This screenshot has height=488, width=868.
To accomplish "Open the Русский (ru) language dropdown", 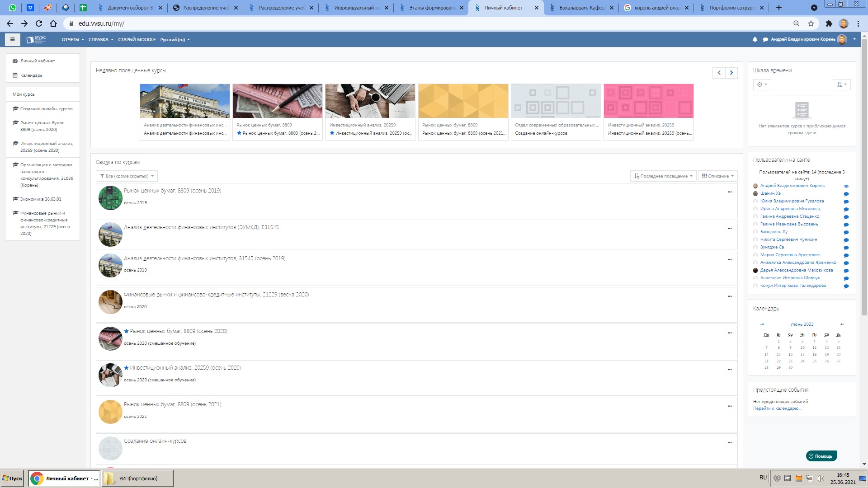I will point(175,39).
